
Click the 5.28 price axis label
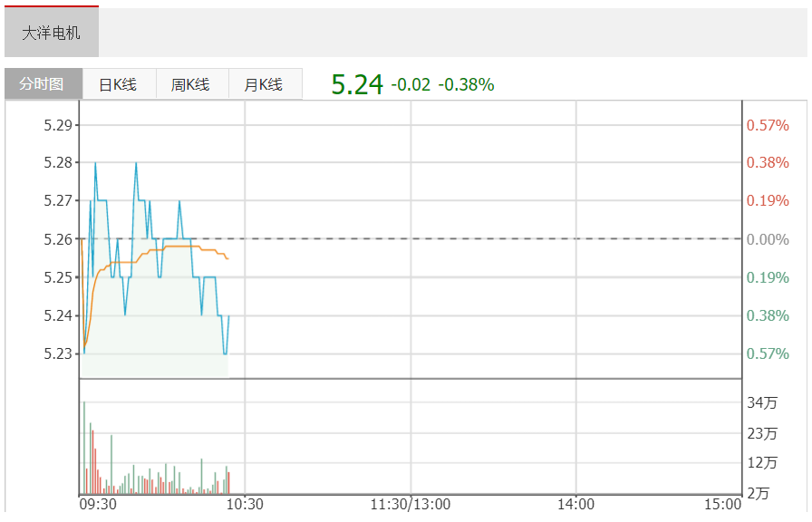58,162
